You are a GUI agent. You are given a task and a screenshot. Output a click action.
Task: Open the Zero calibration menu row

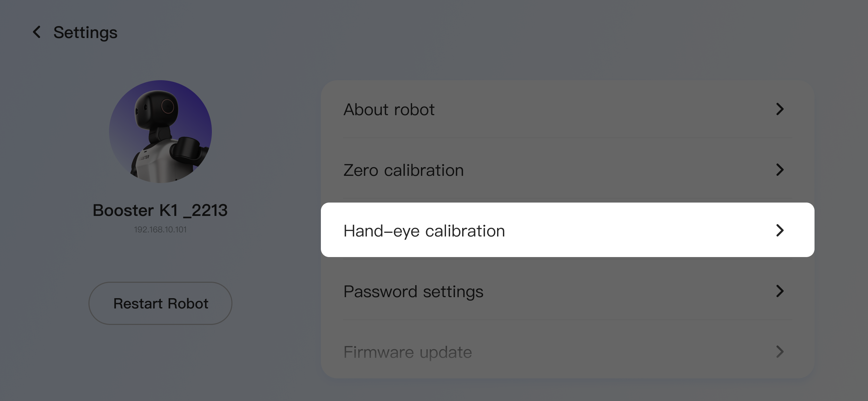click(x=567, y=170)
